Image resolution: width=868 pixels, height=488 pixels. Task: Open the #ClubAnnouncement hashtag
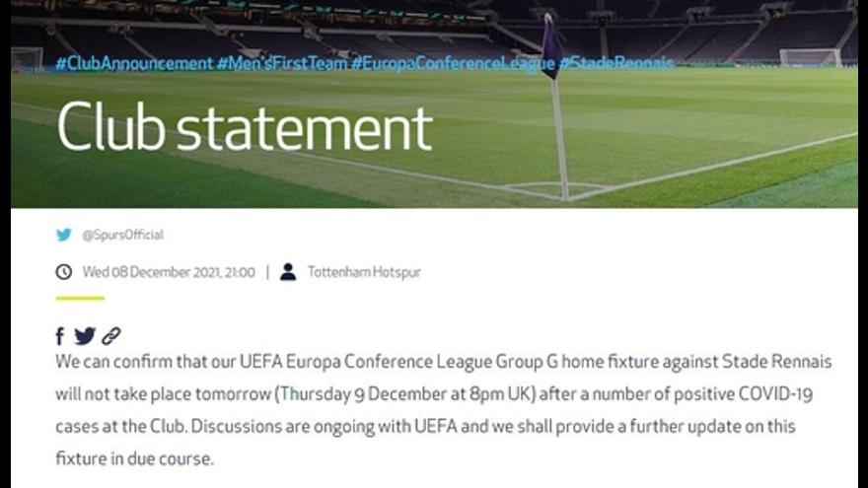134,63
